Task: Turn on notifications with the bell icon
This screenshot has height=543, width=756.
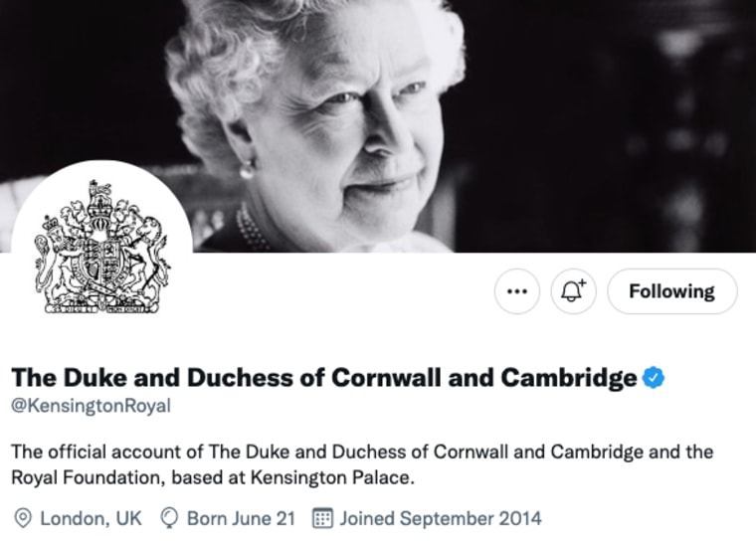Action: [x=573, y=291]
